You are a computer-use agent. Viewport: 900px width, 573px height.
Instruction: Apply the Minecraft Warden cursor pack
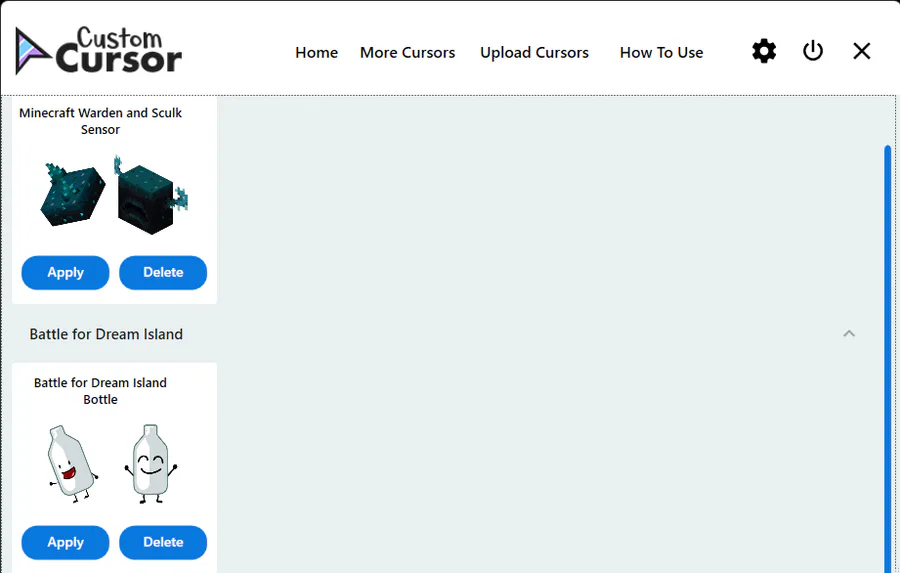click(x=65, y=273)
